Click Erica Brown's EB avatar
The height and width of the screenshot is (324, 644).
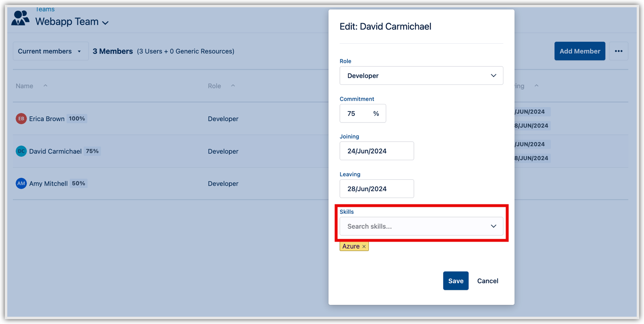21,119
